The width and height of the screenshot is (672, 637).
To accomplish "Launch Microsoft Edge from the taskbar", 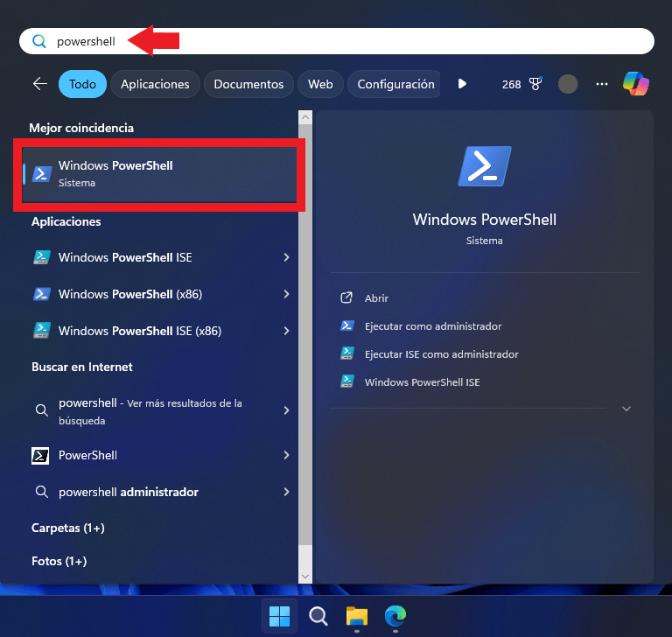I will (395, 616).
